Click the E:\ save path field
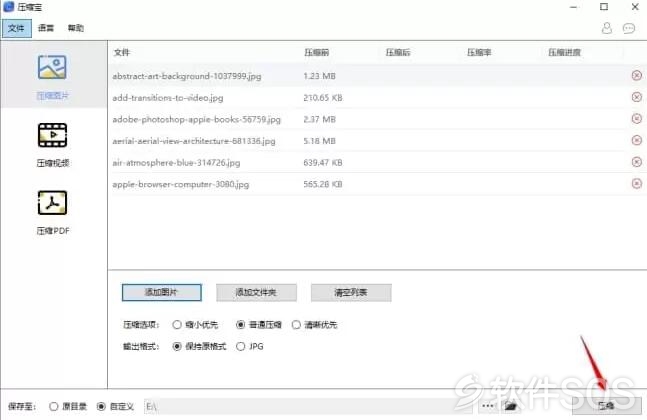Viewport: 647px width, 420px height. coord(309,406)
